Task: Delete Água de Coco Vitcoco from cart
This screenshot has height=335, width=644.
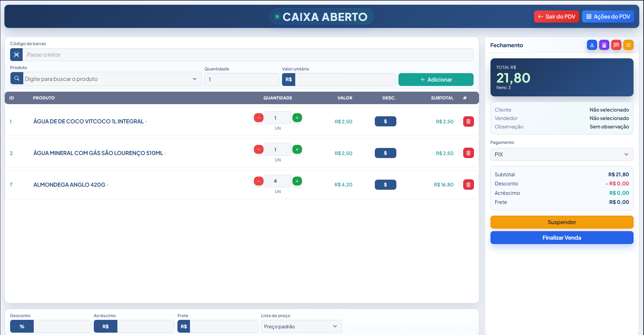Action: pyautogui.click(x=468, y=121)
